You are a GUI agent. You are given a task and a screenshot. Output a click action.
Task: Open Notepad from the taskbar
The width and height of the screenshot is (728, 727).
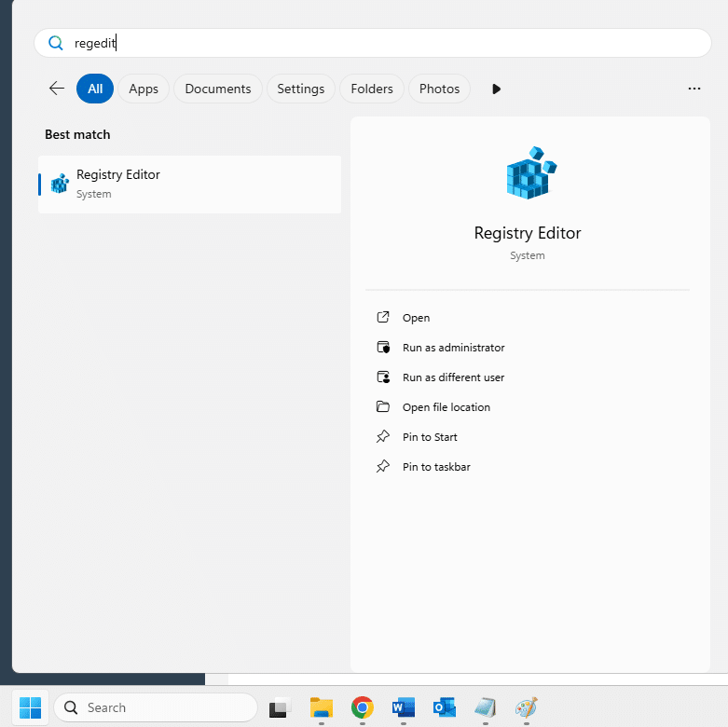click(x=486, y=707)
